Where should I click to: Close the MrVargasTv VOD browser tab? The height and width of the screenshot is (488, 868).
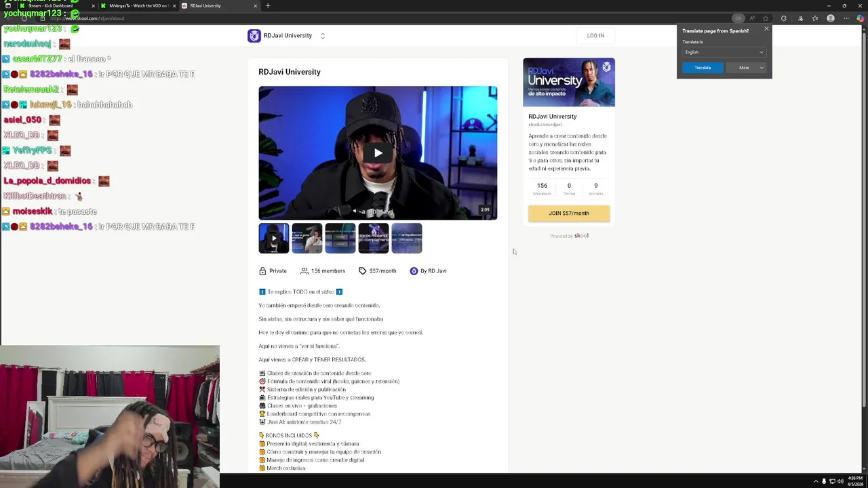(174, 5)
